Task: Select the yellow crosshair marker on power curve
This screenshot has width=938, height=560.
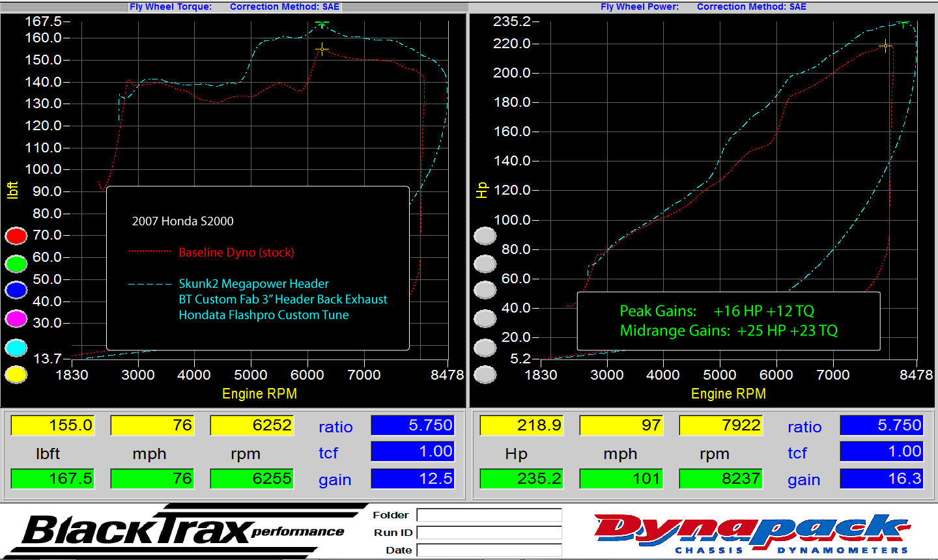Action: pyautogui.click(x=886, y=45)
